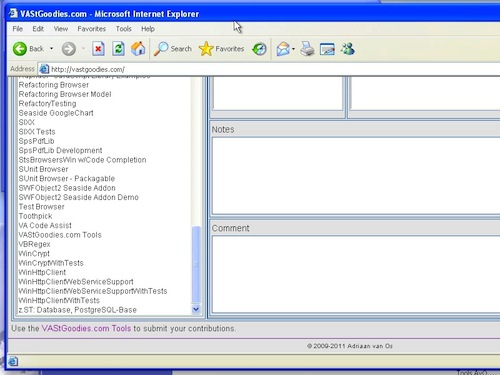The height and width of the screenshot is (375, 500).
Task: Select WinHttpClient entry
Action: pyautogui.click(x=42, y=272)
